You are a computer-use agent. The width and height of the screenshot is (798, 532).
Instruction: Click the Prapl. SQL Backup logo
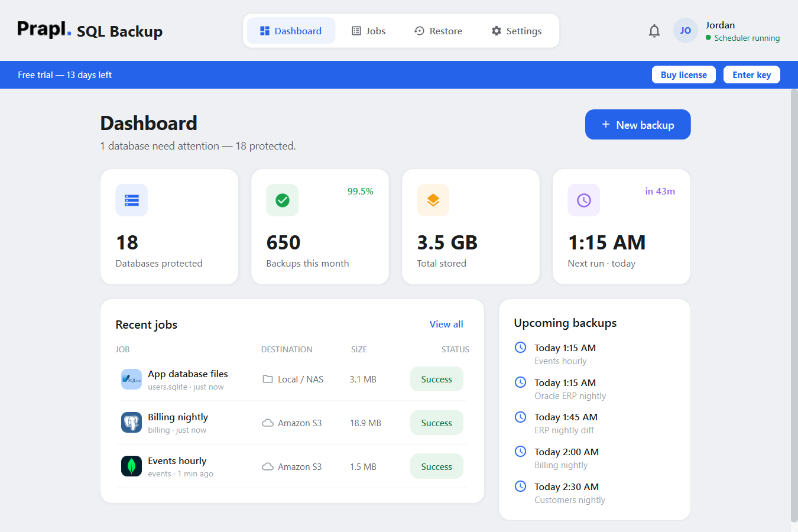coord(90,30)
